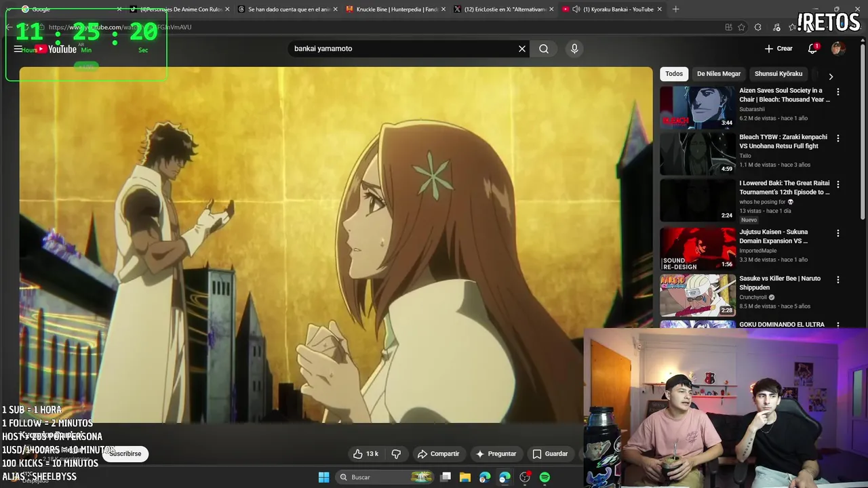The height and width of the screenshot is (488, 868).
Task: Select the Kyoraku Bankai YouTube tab
Action: tap(612, 9)
